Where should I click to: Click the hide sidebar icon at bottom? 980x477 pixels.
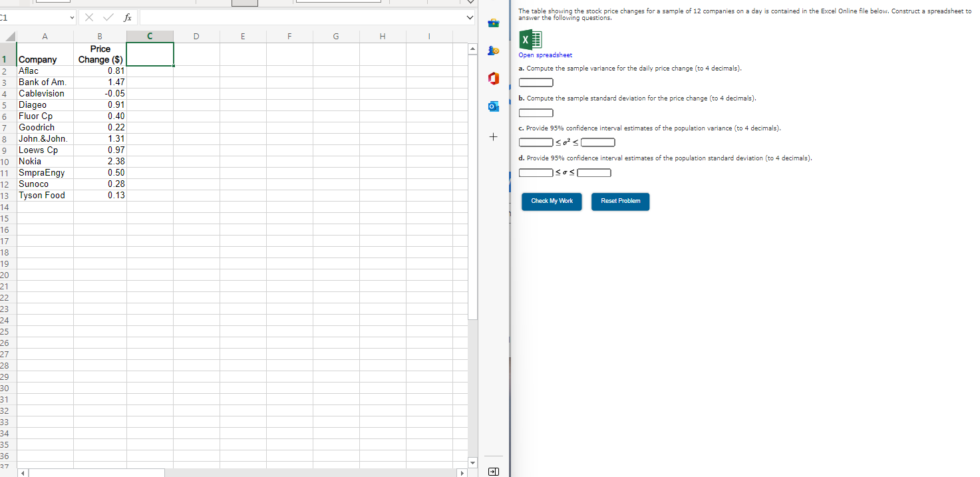point(493,471)
